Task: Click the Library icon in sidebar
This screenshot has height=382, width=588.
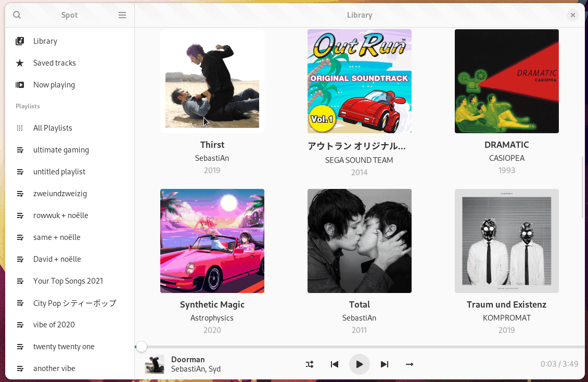Action: tap(20, 41)
